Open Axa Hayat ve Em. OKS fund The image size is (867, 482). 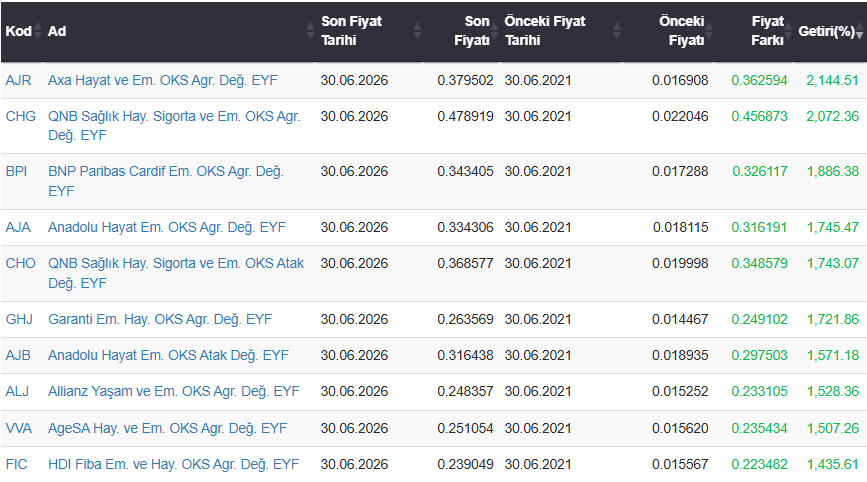(163, 80)
